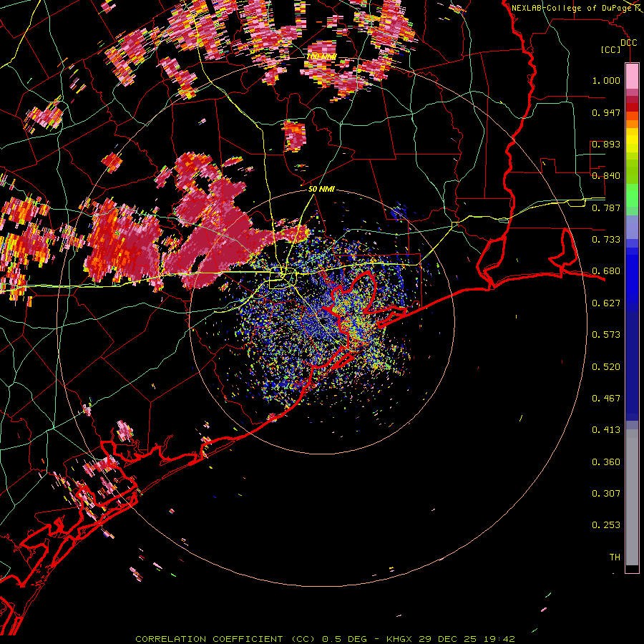The height and width of the screenshot is (644, 644).
Task: Click the [CC] legend header
Action: pyautogui.click(x=611, y=49)
